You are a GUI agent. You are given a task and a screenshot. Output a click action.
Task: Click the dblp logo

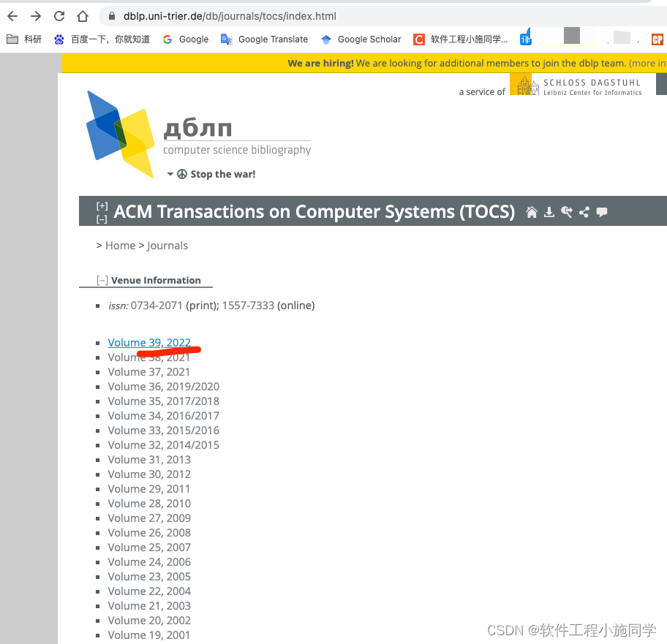click(x=199, y=134)
